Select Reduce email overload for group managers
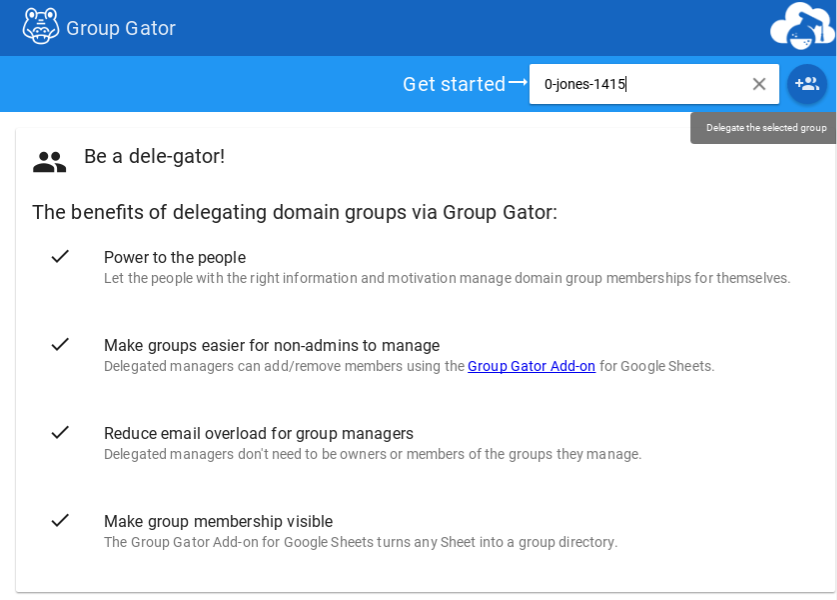Screen dimensions: 837x600 (x=259, y=433)
